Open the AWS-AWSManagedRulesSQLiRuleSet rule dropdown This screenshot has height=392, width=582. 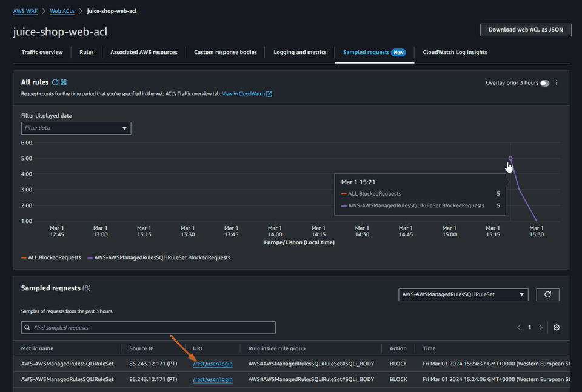pyautogui.click(x=463, y=294)
